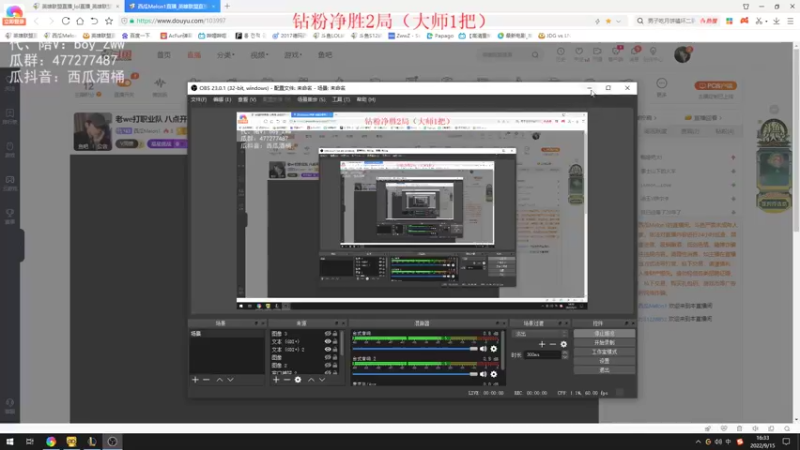Mute the 台式音响 audio channel
Screen dimensions: 800x450
point(483,349)
